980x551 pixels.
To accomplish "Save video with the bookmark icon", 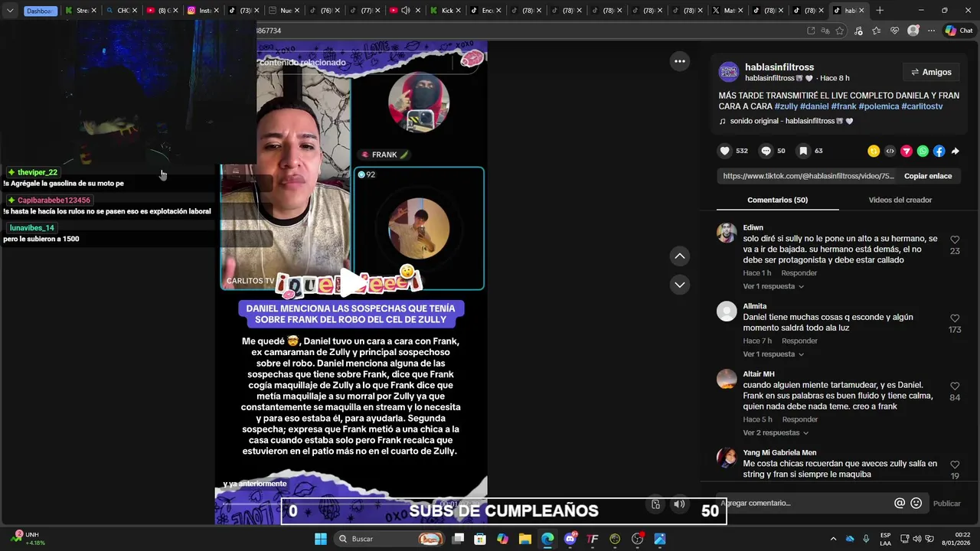I will click(803, 151).
